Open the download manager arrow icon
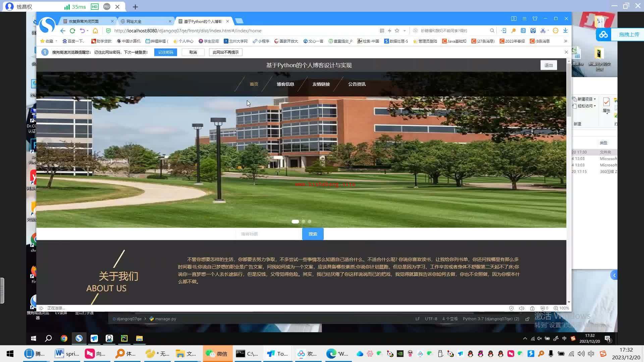Viewport: 644px width, 362px height. point(565,31)
